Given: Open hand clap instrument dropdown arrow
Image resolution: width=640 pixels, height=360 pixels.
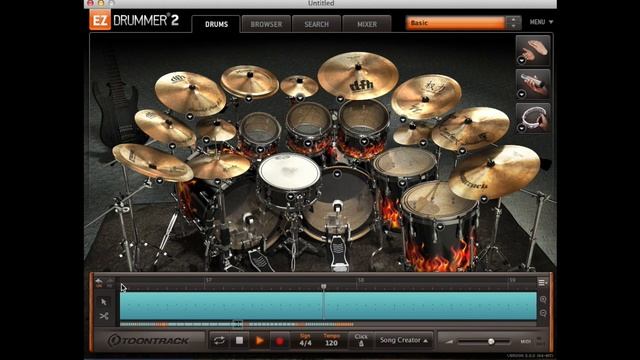Looking at the screenshot, I should 522,60.
